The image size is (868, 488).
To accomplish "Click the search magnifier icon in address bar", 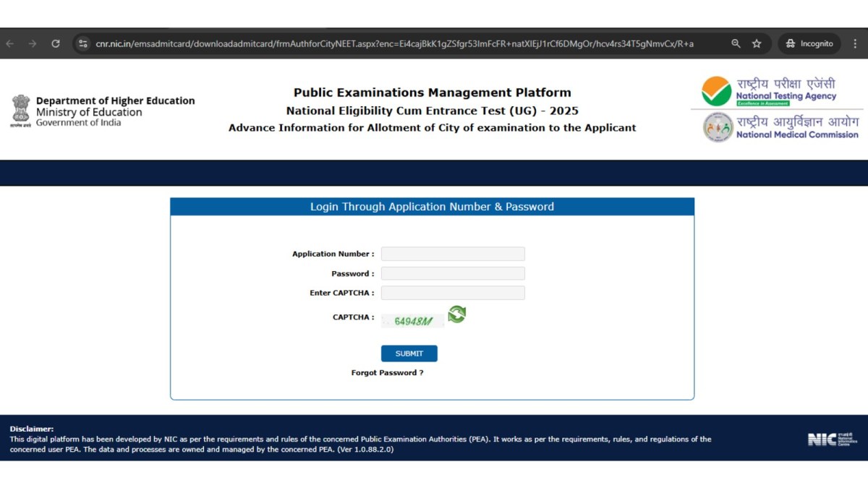I will (x=735, y=43).
